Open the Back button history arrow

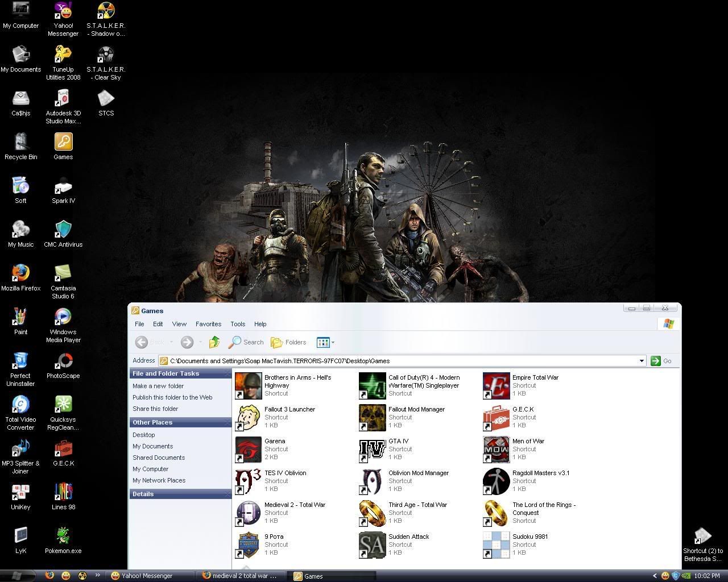click(x=171, y=342)
